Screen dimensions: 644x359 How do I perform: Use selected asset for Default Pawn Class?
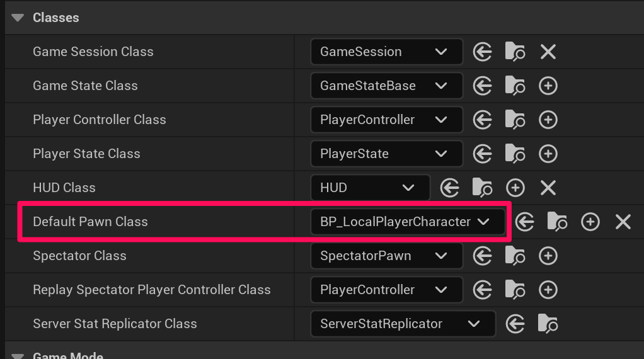tap(524, 222)
